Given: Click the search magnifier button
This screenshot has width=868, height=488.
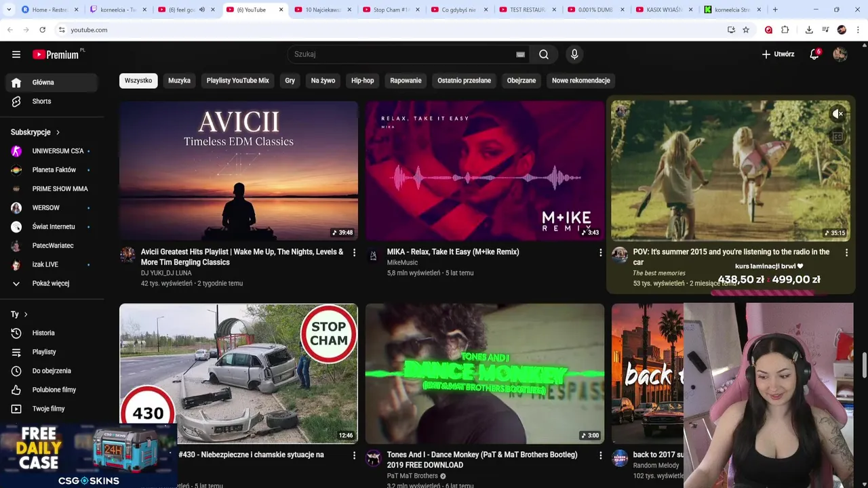Looking at the screenshot, I should (544, 54).
